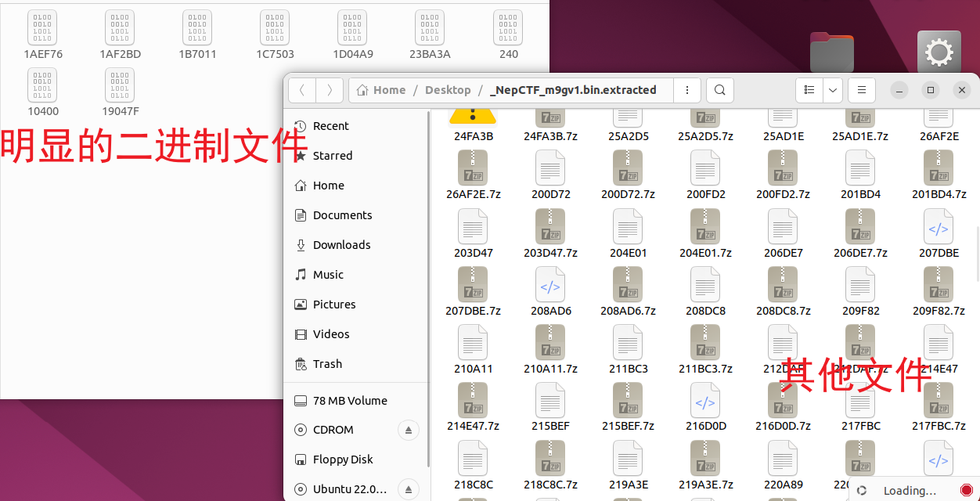Eject the Ubuntu 22.0 volume
This screenshot has width=980, height=501.
pyautogui.click(x=409, y=489)
